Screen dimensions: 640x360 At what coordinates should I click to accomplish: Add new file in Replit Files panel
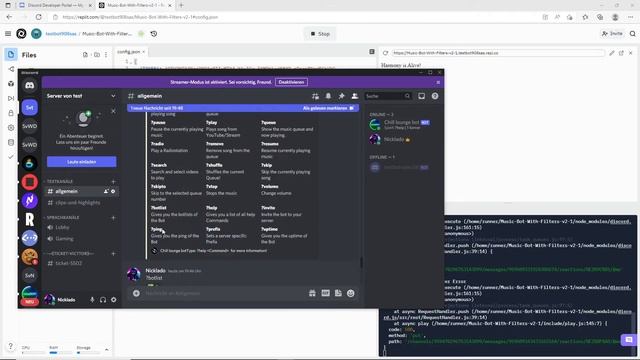(x=85, y=55)
